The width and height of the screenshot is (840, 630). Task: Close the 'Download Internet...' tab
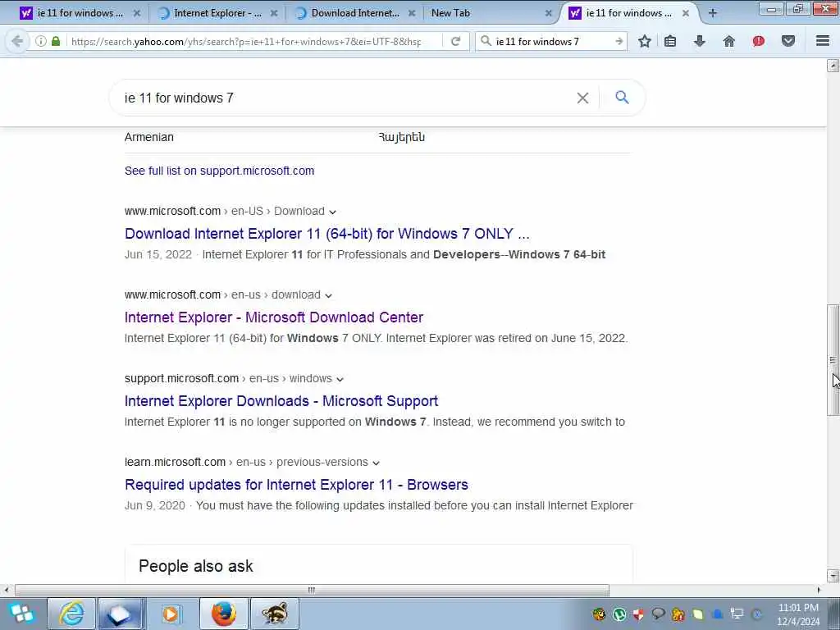(412, 13)
